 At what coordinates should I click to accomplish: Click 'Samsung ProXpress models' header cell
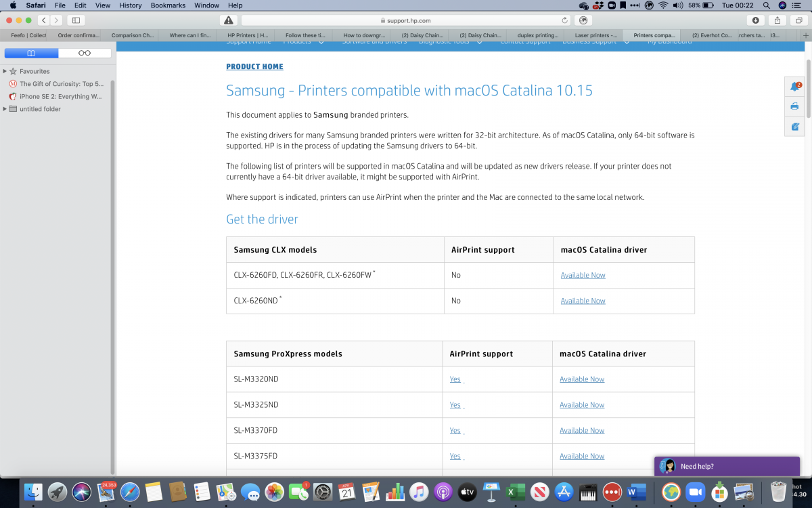coord(335,354)
